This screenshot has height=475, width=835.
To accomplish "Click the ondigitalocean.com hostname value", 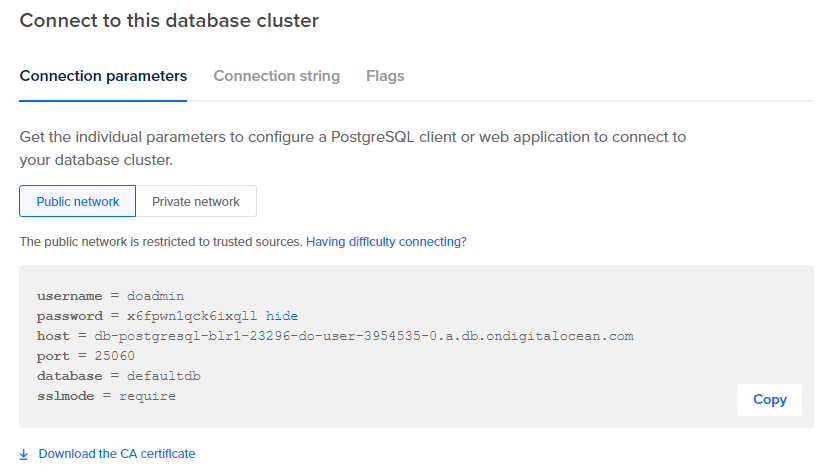I will pyautogui.click(x=364, y=336).
